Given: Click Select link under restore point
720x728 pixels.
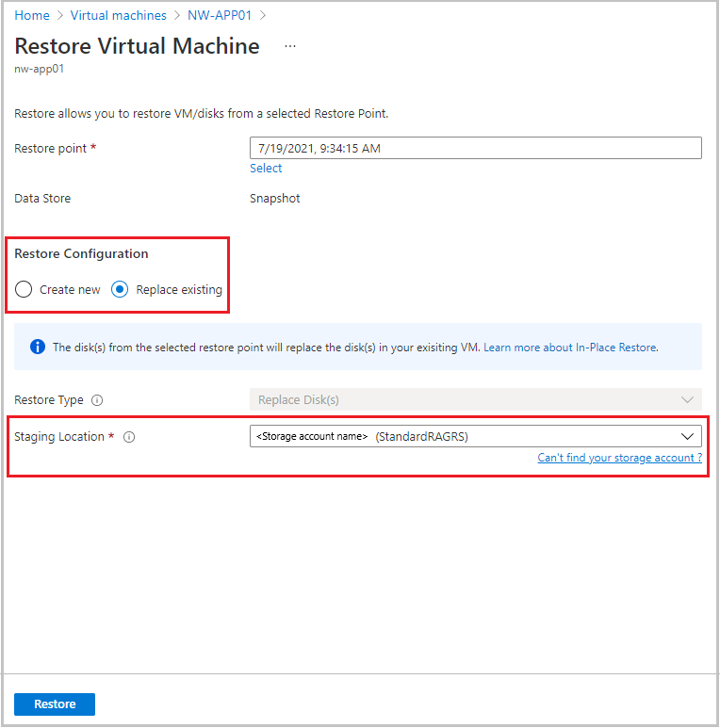Looking at the screenshot, I should pyautogui.click(x=266, y=168).
